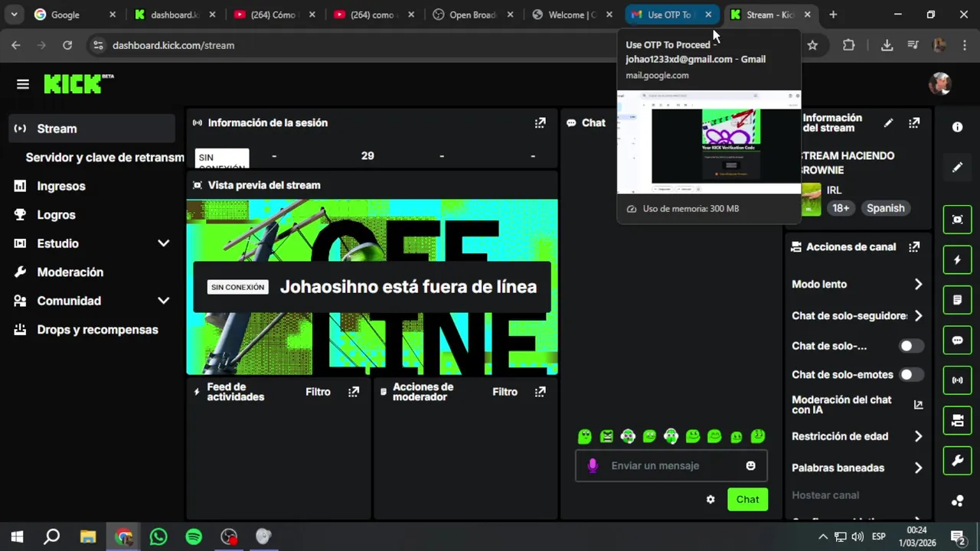This screenshot has width=980, height=551.
Task: Open the notifications center in taskbar
Action: pyautogui.click(x=957, y=536)
